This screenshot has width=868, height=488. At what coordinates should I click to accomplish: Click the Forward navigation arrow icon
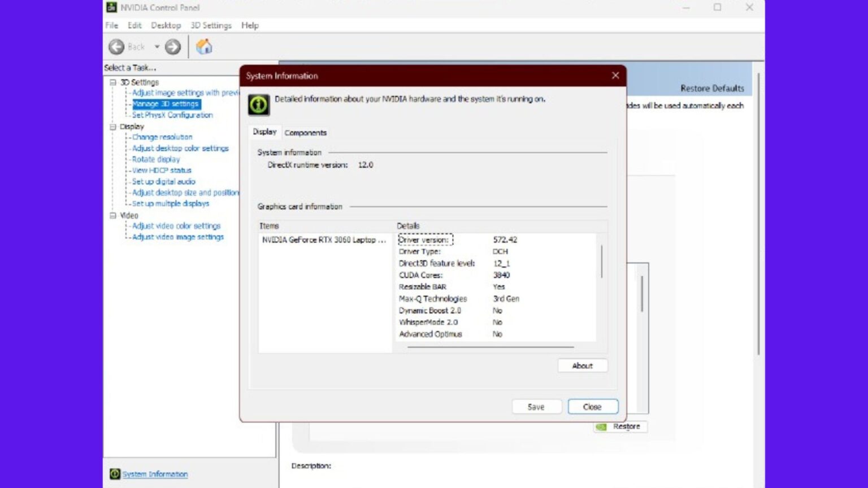pos(173,47)
